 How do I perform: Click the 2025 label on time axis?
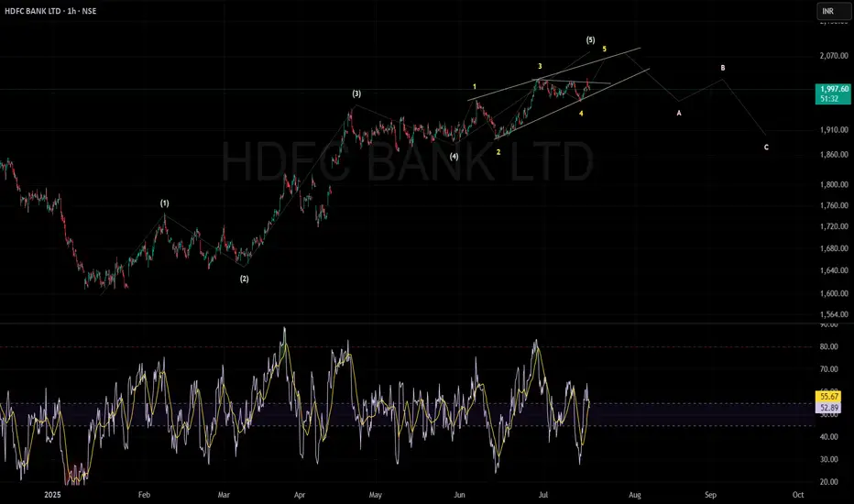pos(52,495)
